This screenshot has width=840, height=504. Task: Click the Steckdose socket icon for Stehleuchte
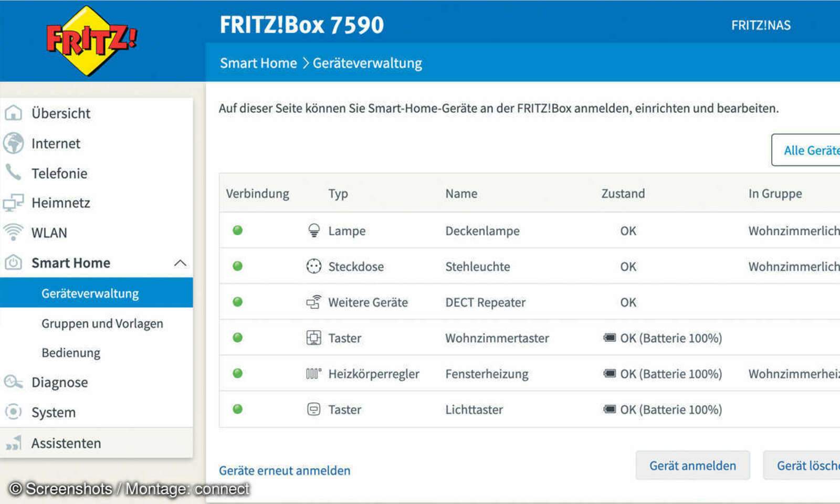(x=313, y=266)
